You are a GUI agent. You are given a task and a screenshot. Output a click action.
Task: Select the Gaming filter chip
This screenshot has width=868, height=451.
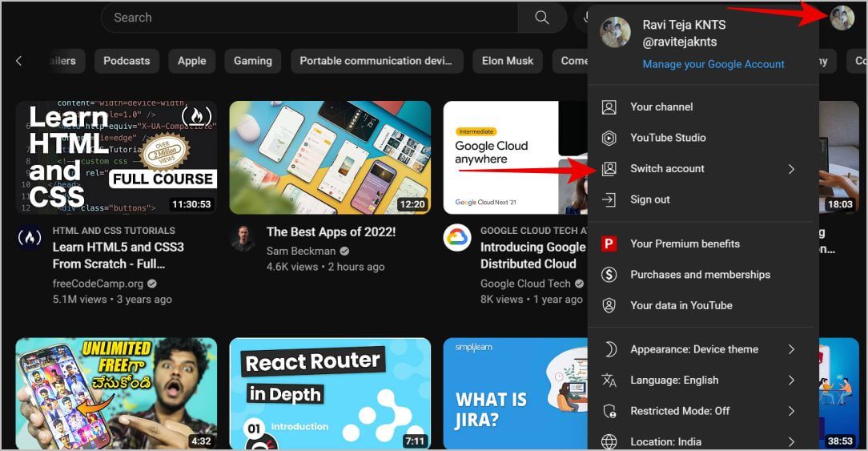point(253,61)
